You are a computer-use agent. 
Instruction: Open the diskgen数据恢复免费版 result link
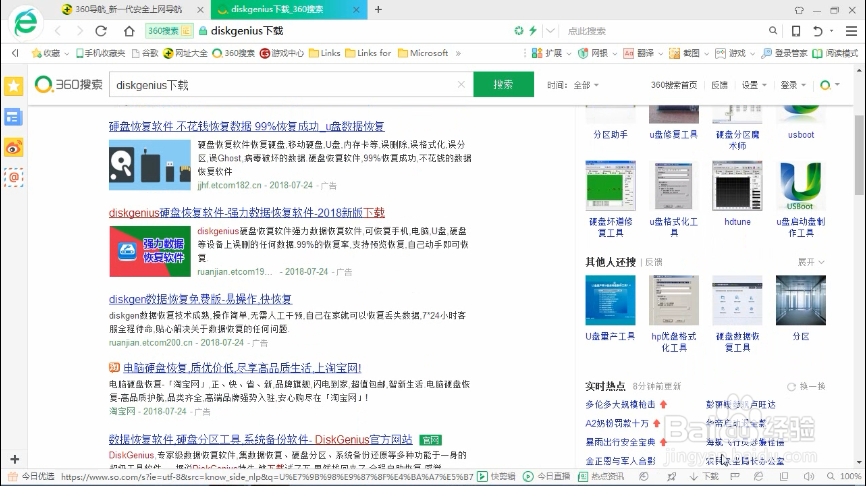pyautogui.click(x=200, y=299)
